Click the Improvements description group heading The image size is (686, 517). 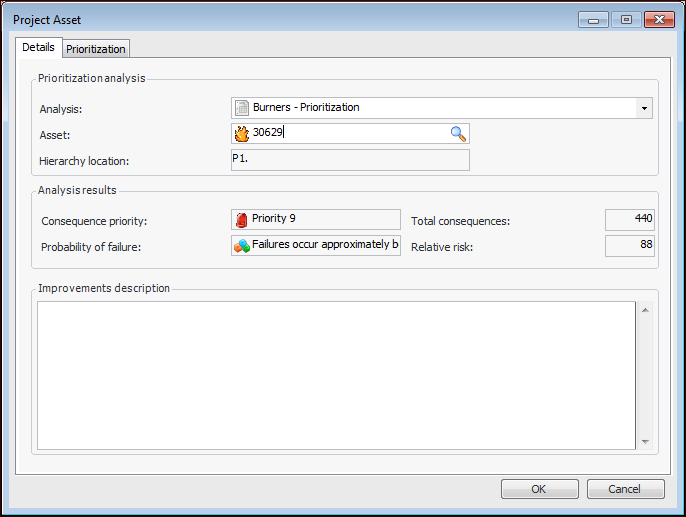pyautogui.click(x=104, y=288)
